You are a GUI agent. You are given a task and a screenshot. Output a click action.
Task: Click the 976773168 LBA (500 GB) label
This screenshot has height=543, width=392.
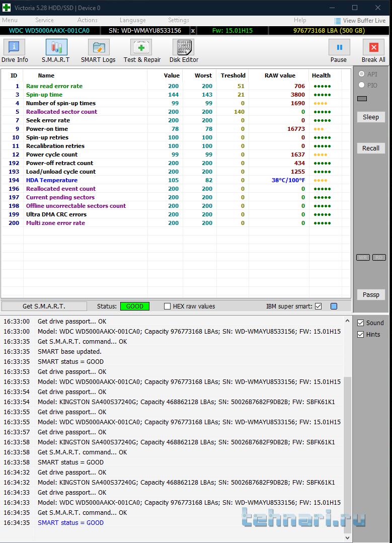pyautogui.click(x=329, y=31)
